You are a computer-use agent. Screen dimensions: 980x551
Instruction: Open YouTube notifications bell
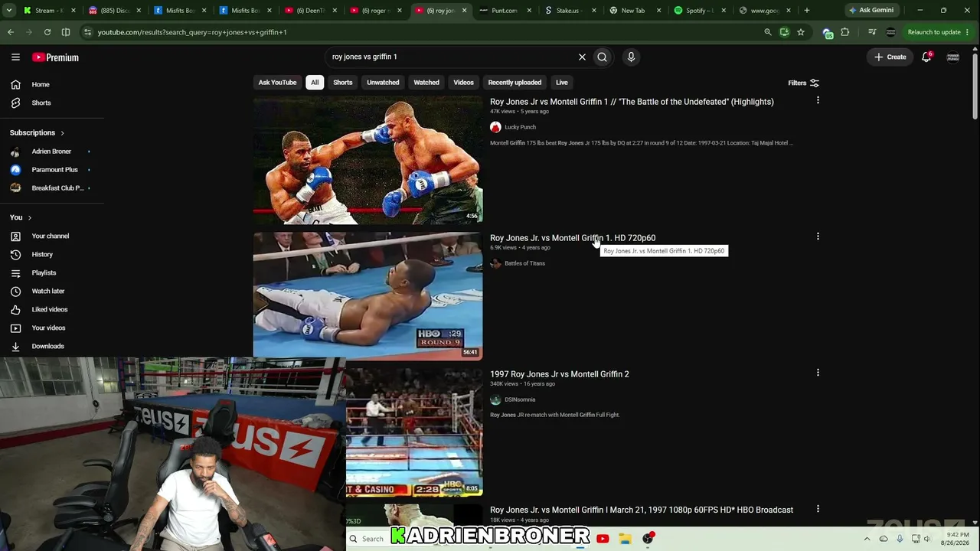[x=926, y=57]
